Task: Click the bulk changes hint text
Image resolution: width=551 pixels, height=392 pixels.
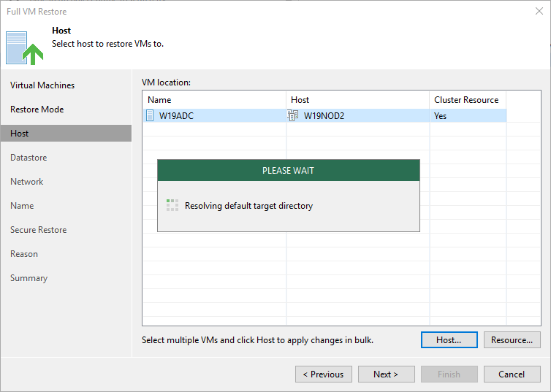Action: pos(257,340)
